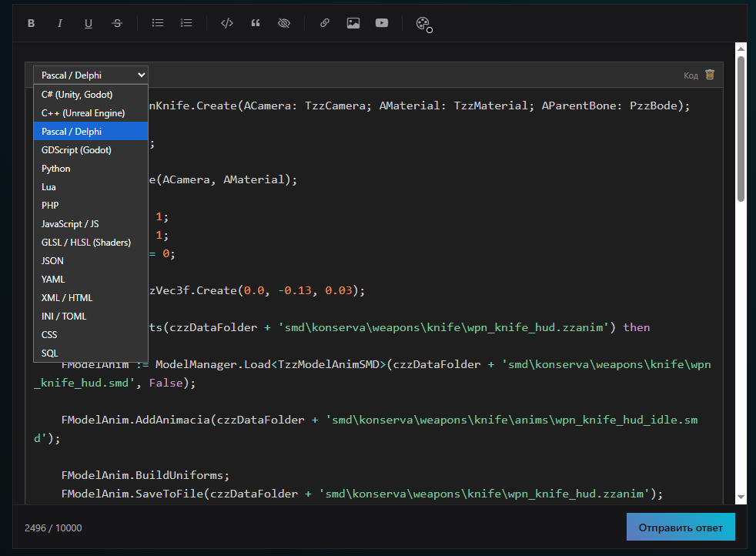The width and height of the screenshot is (756, 556).
Task: Choose JSON as code language
Action: point(91,261)
